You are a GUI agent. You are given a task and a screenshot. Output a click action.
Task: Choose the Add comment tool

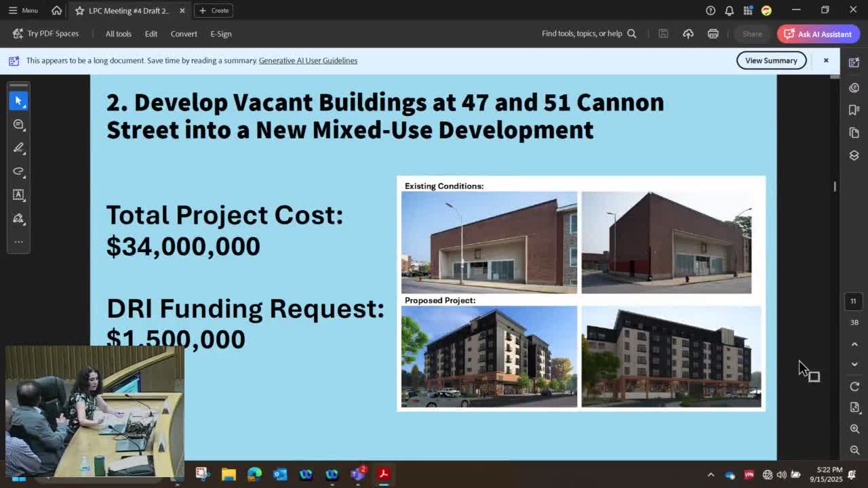18,125
